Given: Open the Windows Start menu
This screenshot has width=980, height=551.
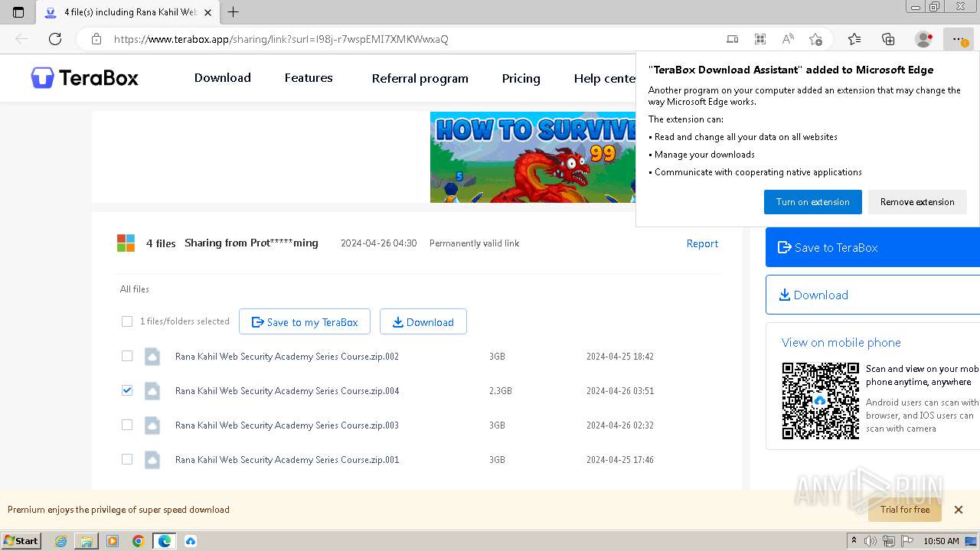Looking at the screenshot, I should coord(21,541).
